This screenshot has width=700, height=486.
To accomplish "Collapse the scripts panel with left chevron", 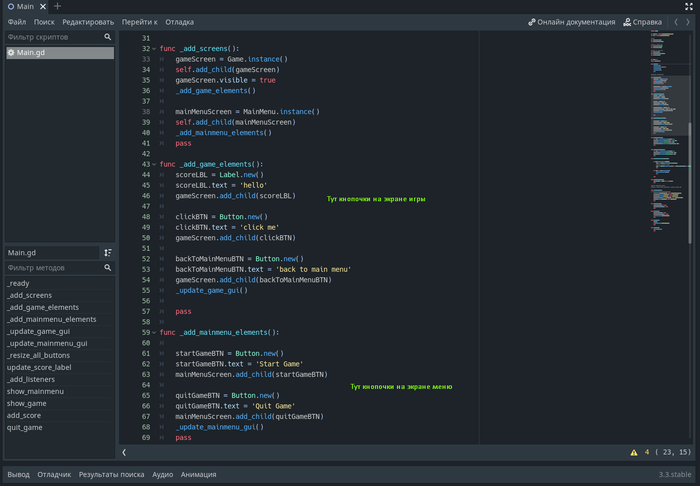I will [124, 453].
